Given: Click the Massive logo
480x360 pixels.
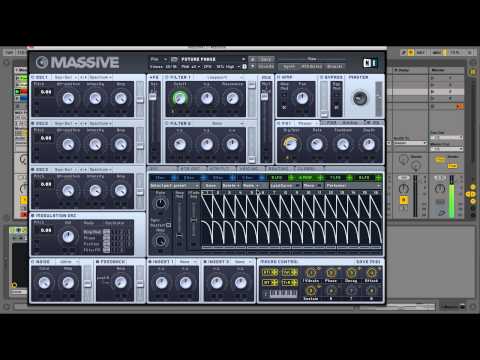Looking at the screenshot, I should point(77,62).
